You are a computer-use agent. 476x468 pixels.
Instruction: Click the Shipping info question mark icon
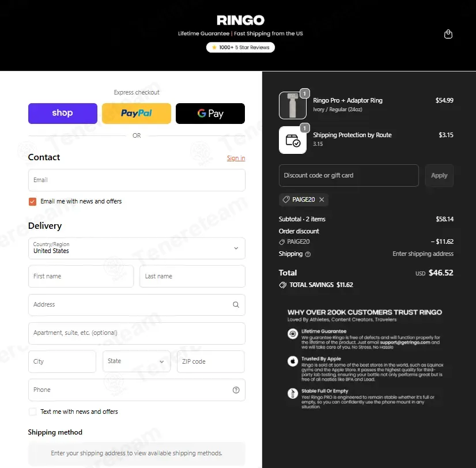pos(308,254)
